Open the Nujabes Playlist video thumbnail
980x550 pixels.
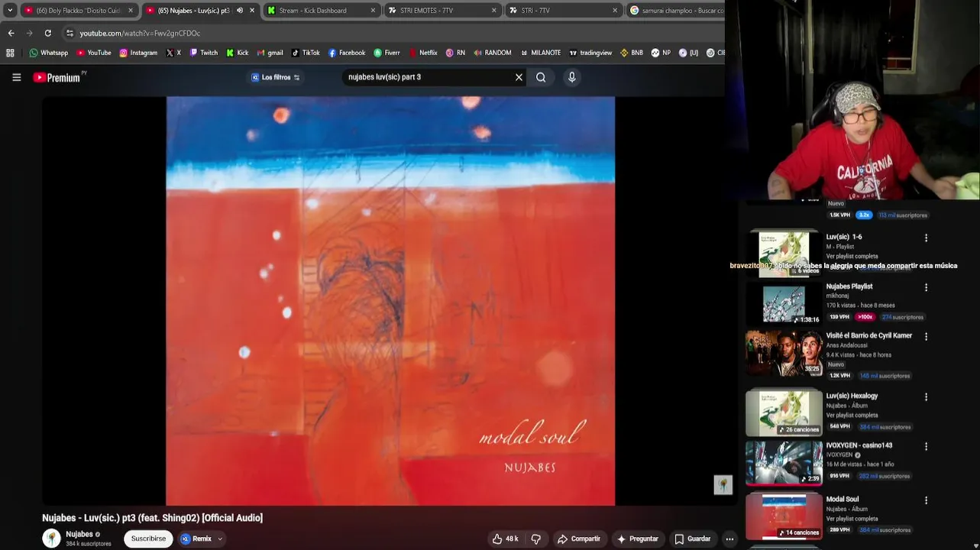point(784,305)
